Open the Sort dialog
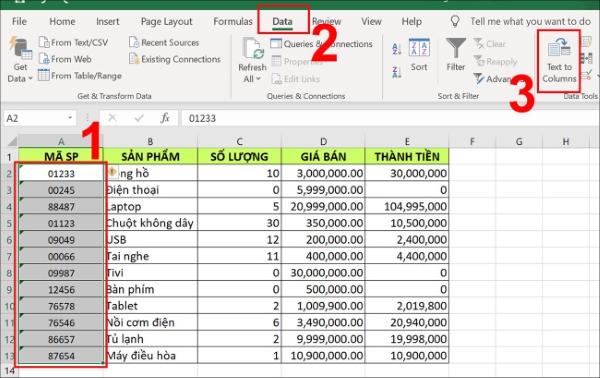The width and height of the screenshot is (600, 378). click(419, 55)
